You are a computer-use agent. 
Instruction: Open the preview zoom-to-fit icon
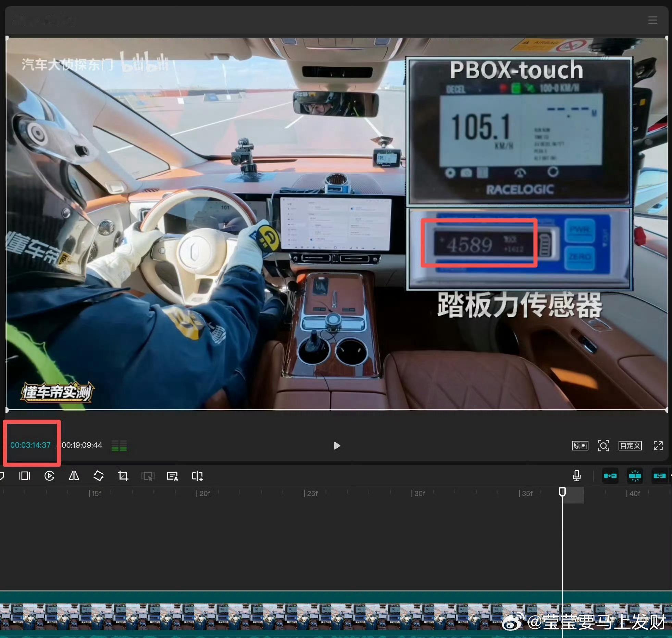tap(603, 445)
